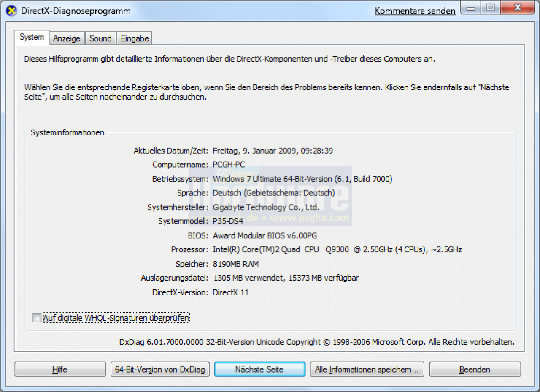Image resolution: width=540 pixels, height=392 pixels.
Task: Click the 1305 MB verwendet pagefile value
Action: click(286, 278)
